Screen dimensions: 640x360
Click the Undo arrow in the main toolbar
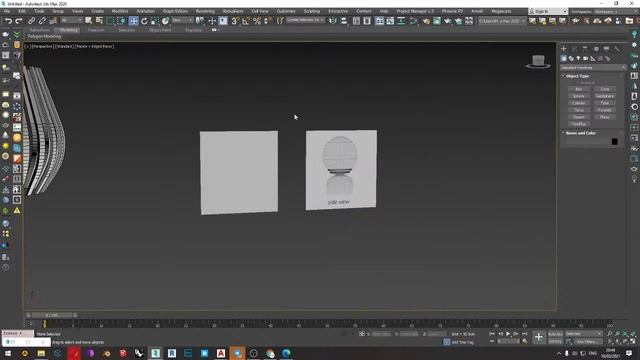click(8, 21)
